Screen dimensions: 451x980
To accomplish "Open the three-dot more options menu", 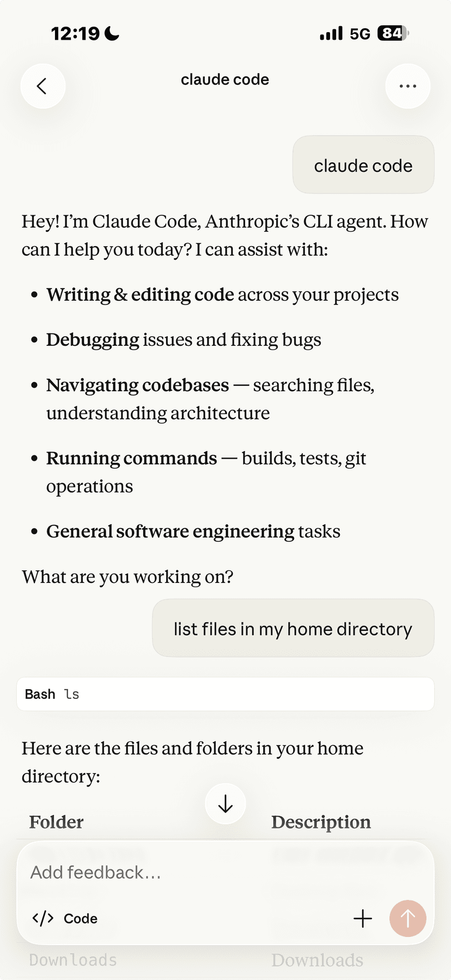I will click(407, 86).
